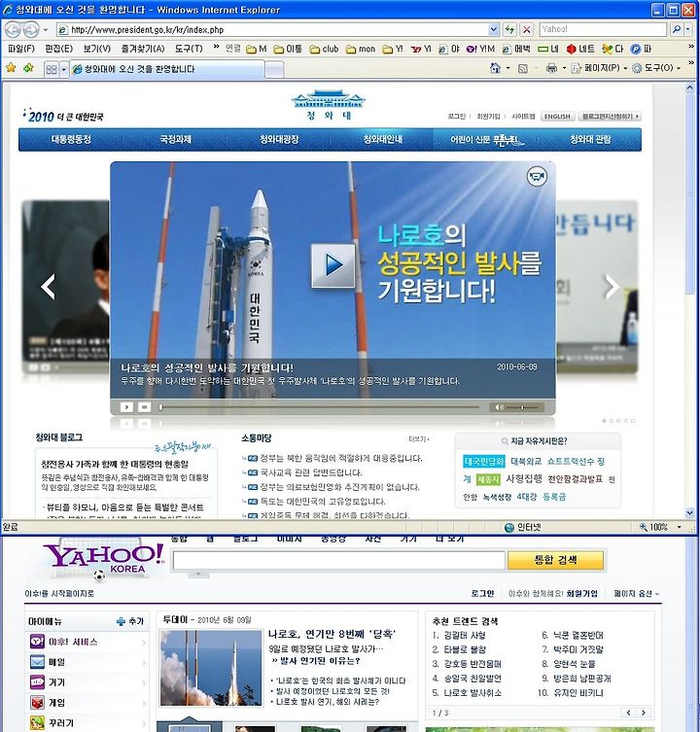Image resolution: width=700 pixels, height=732 pixels.
Task: Show previous slide with left chevron
Action: [48, 286]
